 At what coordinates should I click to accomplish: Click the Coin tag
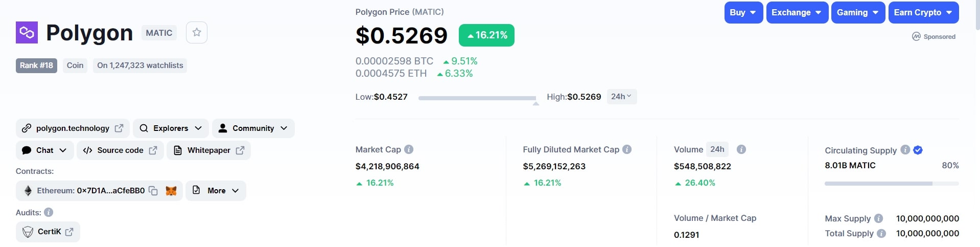point(75,65)
